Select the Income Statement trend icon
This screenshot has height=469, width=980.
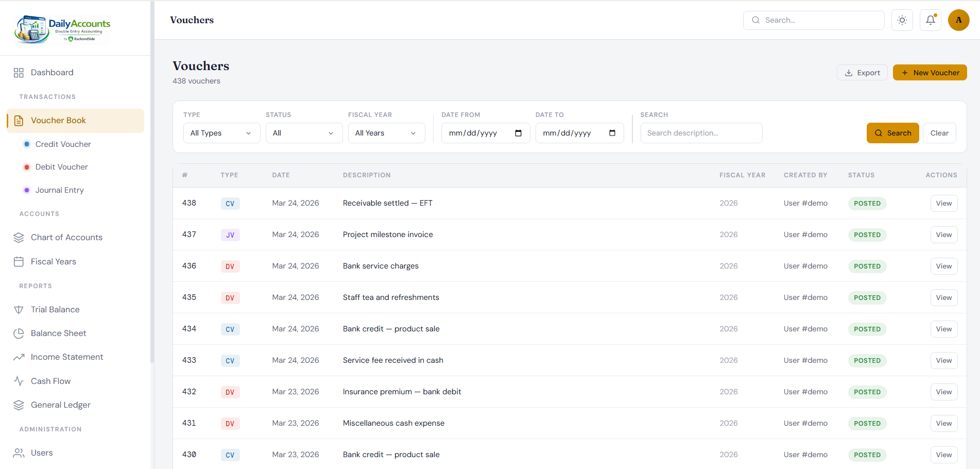pyautogui.click(x=19, y=357)
